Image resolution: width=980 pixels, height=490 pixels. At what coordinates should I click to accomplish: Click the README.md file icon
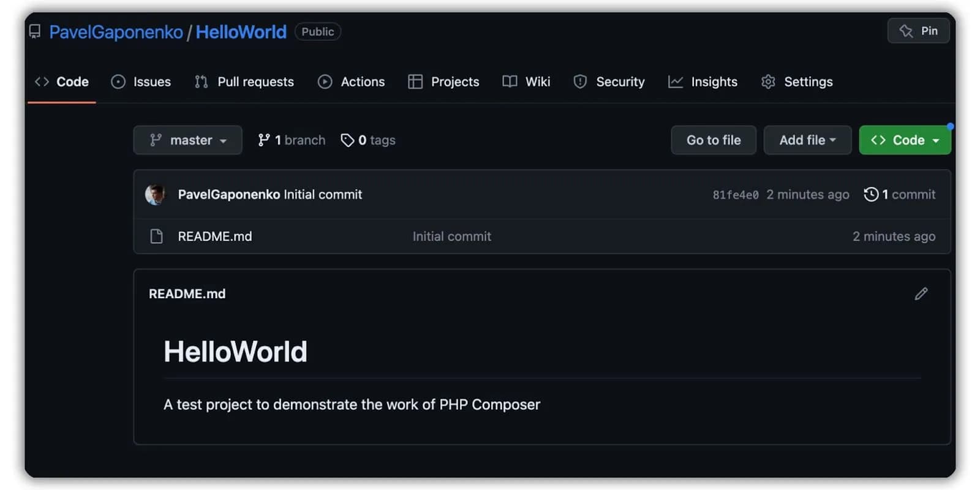click(156, 236)
